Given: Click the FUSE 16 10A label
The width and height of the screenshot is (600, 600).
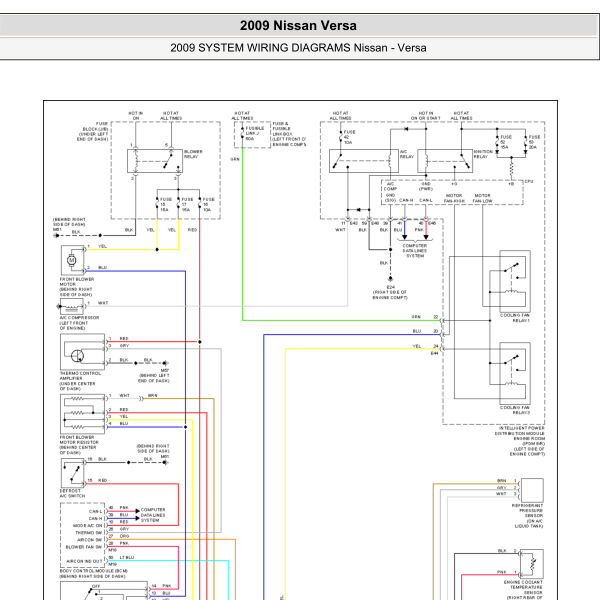Looking at the screenshot, I should click(208, 204).
